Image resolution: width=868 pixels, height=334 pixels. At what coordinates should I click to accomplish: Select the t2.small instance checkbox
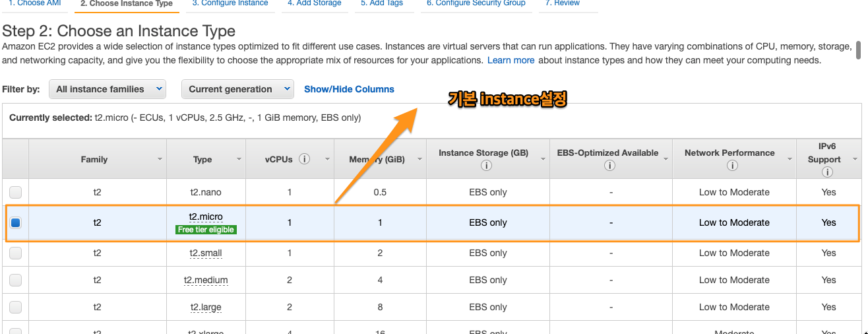[x=15, y=253]
